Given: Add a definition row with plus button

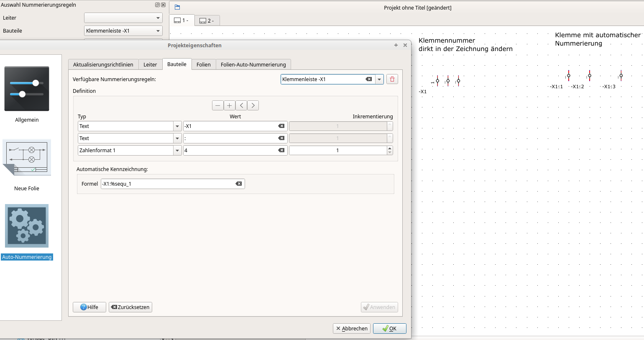Looking at the screenshot, I should (229, 105).
